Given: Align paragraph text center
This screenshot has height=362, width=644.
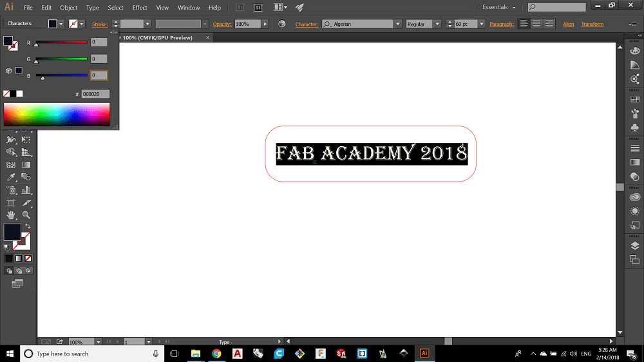Looking at the screenshot, I should tap(536, 24).
